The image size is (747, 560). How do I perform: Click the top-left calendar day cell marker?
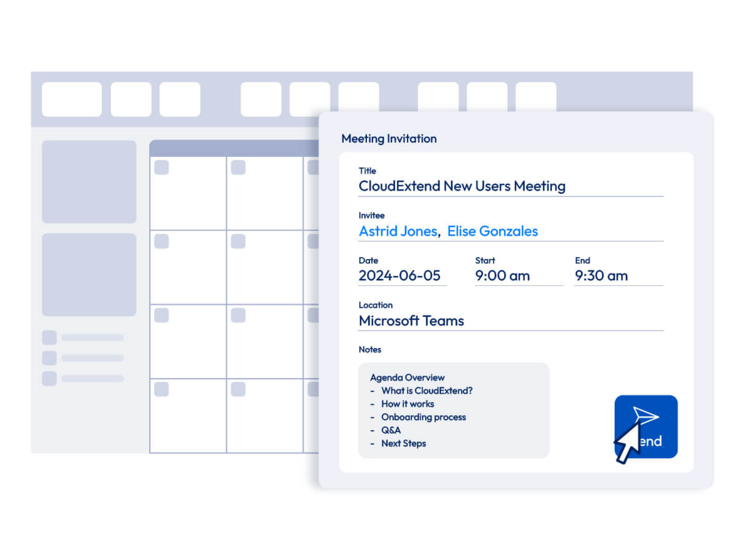(161, 167)
